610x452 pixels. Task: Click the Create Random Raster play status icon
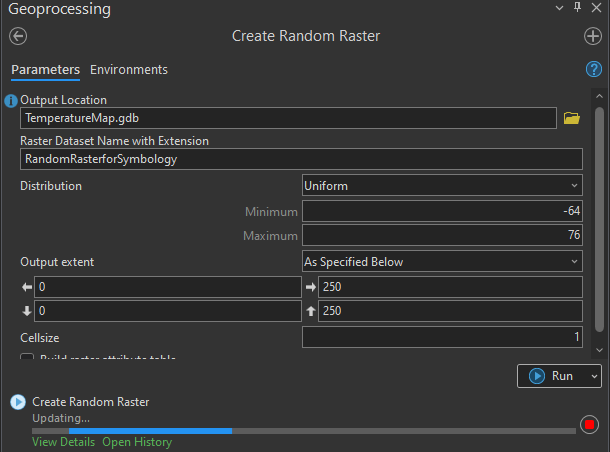tap(18, 402)
